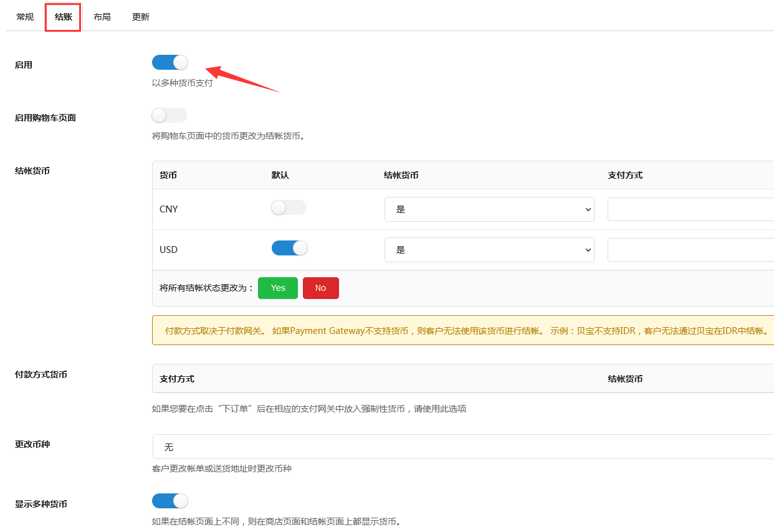This screenshot has height=532, width=774.
Task: Open the 结账 tab
Action: tap(64, 17)
